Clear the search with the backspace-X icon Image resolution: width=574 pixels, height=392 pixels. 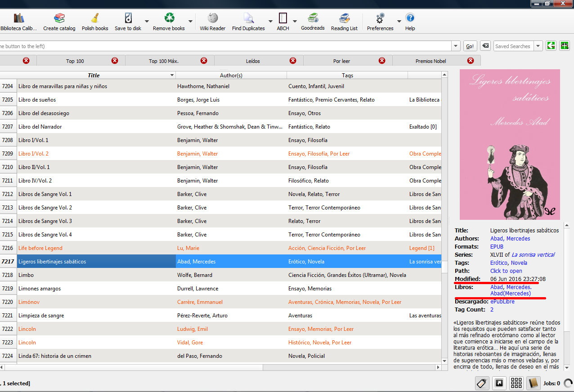point(485,46)
